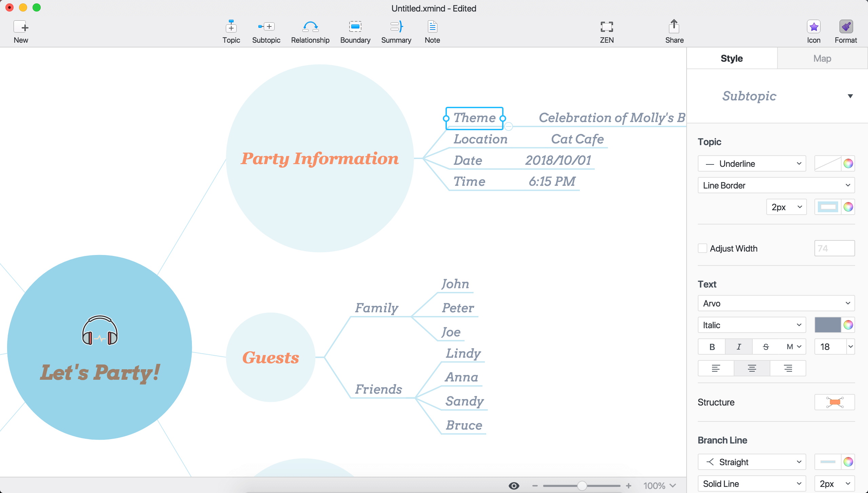Open branch line color wheel
Image resolution: width=868 pixels, height=493 pixels.
click(848, 462)
